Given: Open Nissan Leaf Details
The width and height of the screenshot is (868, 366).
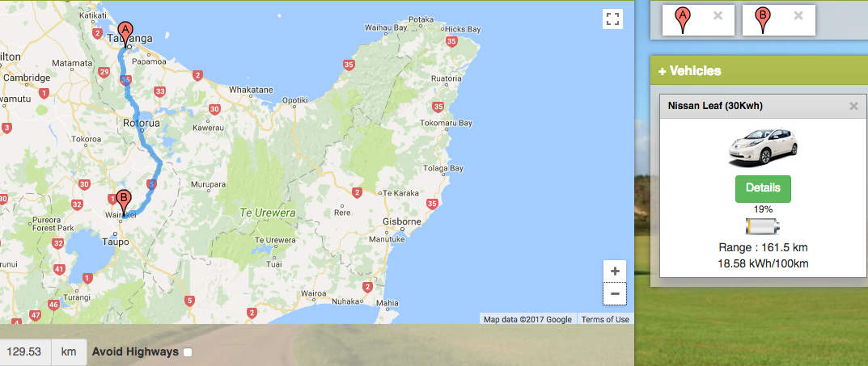Looking at the screenshot, I should click(763, 188).
